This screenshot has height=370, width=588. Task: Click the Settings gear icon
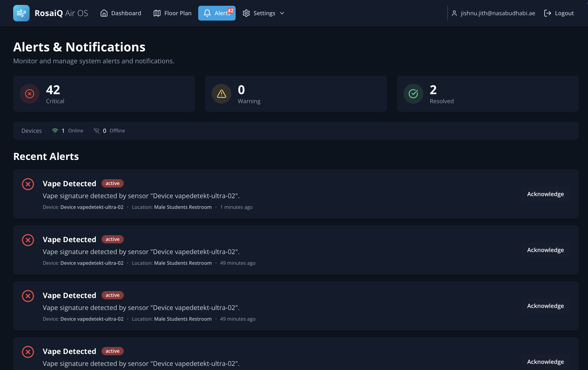(246, 13)
